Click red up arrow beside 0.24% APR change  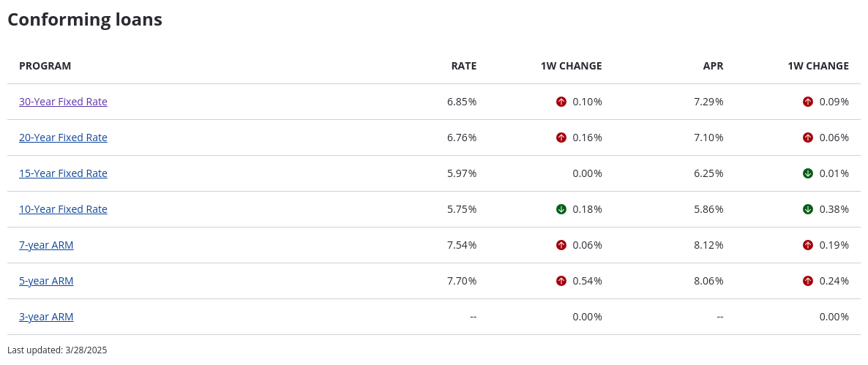808,281
